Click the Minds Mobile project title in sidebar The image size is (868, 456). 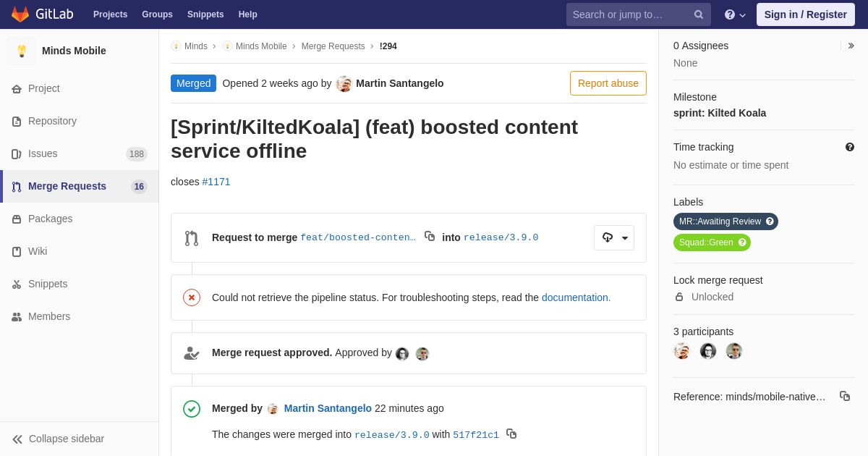(74, 51)
